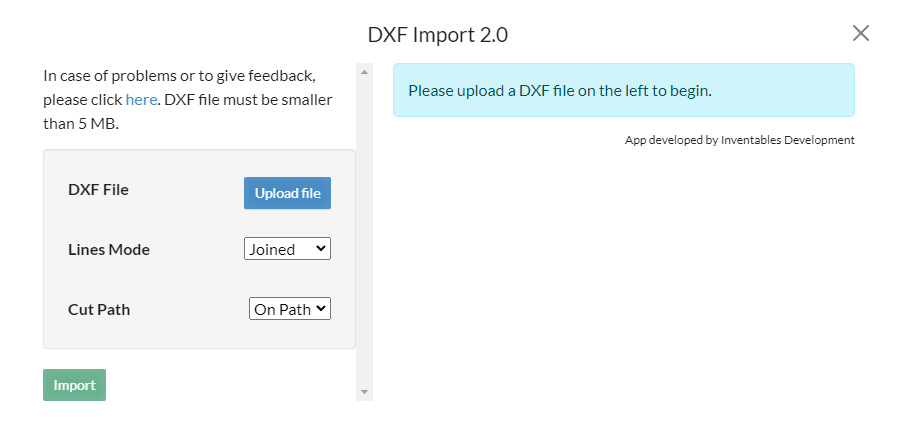
Task: Click the chevron arrow on the On Path select
Action: pyautogui.click(x=321, y=309)
